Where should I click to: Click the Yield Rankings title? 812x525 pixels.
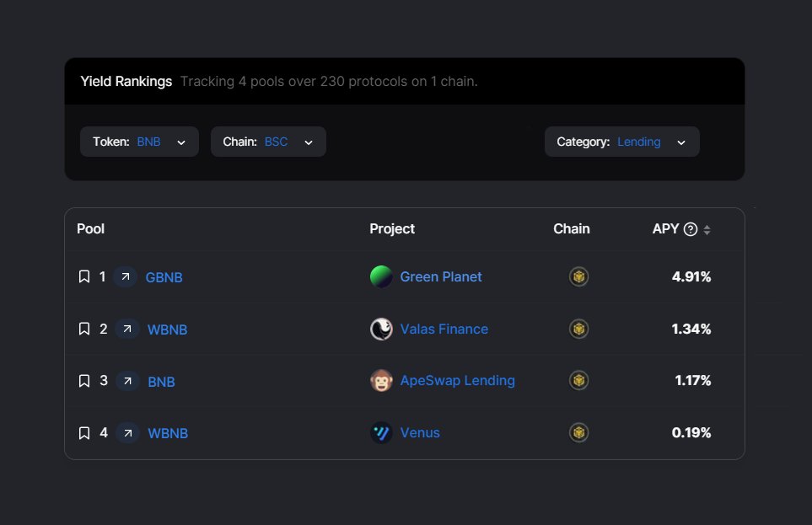pos(126,81)
